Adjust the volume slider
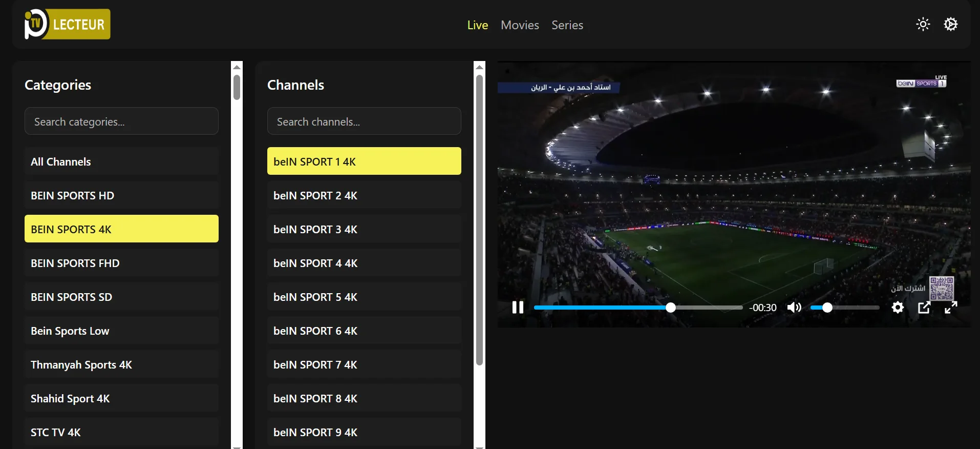This screenshot has height=449, width=980. (x=845, y=308)
